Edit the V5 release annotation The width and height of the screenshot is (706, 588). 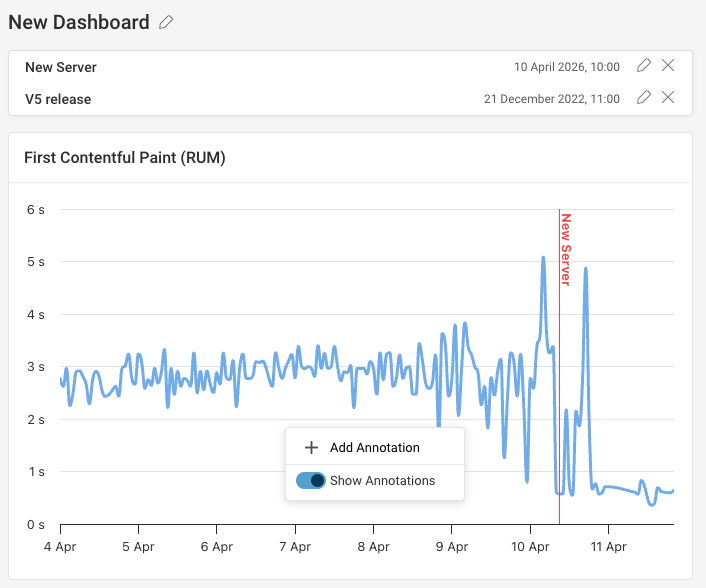644,97
